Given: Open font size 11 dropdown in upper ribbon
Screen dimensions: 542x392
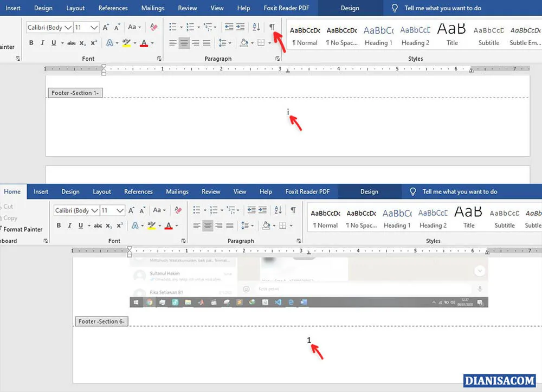Looking at the screenshot, I should pos(94,28).
